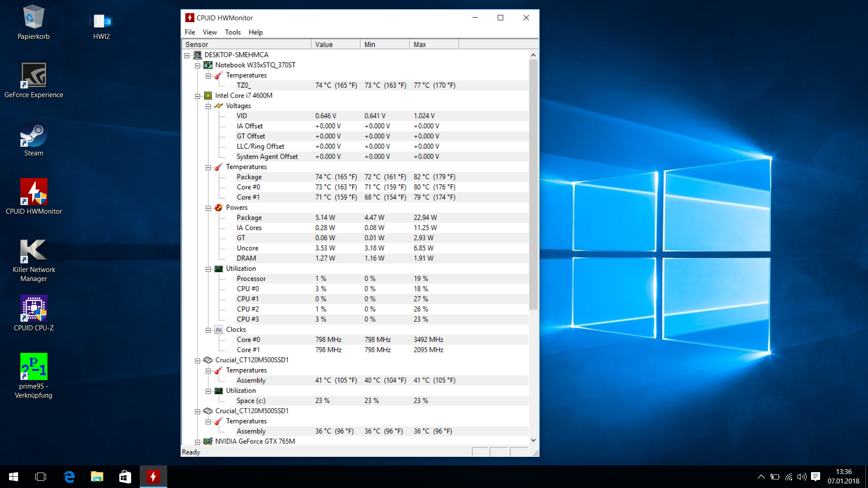Collapse the Powers section expander

tap(208, 208)
